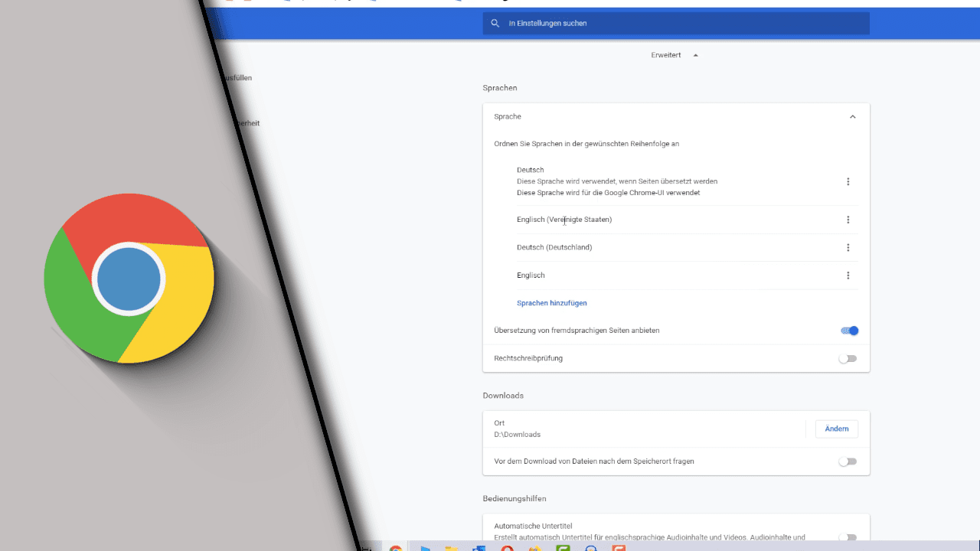Image resolution: width=980 pixels, height=551 pixels.
Task: Collapse the 'Sprache' panel with its chevron
Action: (852, 117)
